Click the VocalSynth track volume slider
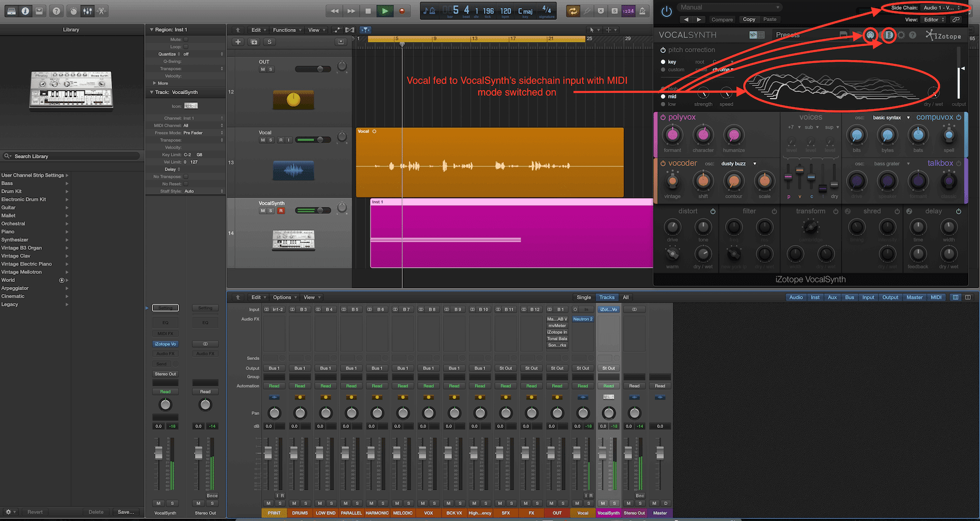The image size is (980, 521). (314, 211)
